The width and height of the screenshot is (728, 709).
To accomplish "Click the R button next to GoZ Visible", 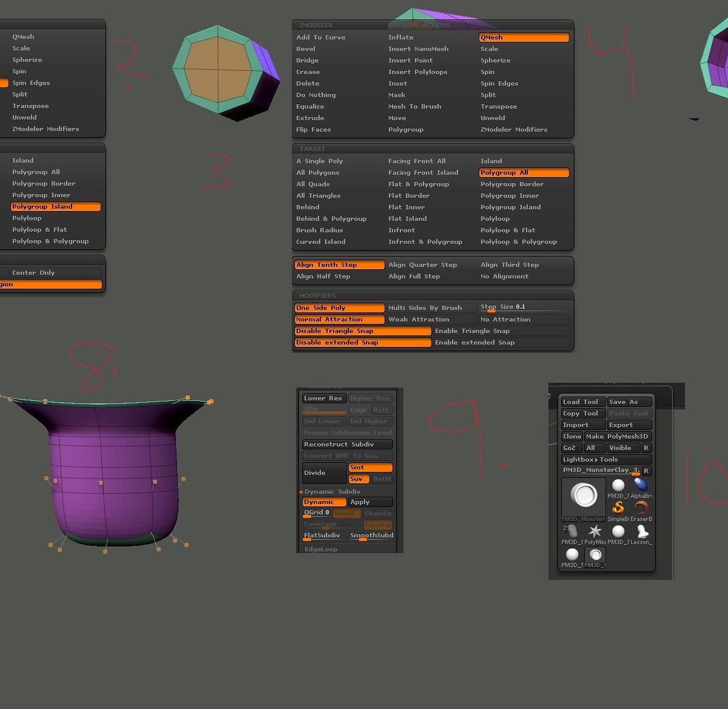I will pos(646,448).
